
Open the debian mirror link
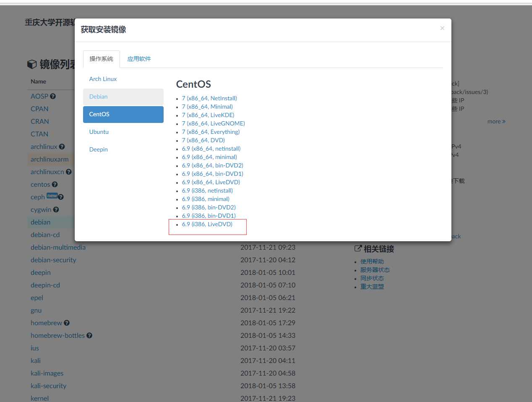pyautogui.click(x=40, y=222)
